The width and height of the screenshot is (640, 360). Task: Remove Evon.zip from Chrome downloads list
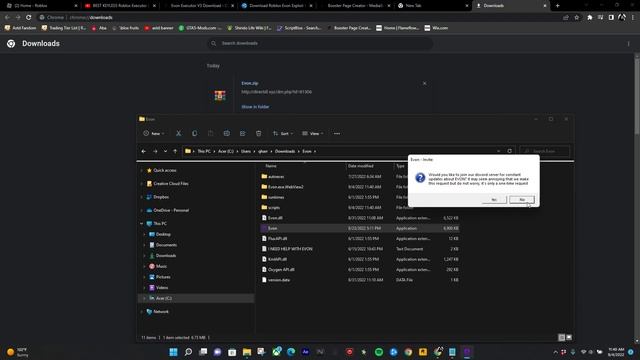(424, 83)
